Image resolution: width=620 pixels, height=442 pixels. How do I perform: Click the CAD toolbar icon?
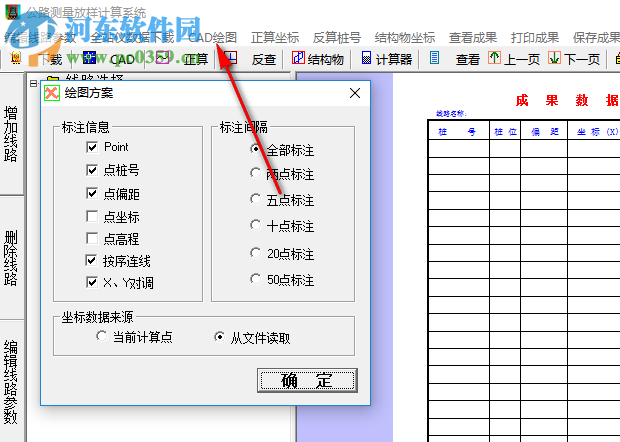(x=90, y=58)
